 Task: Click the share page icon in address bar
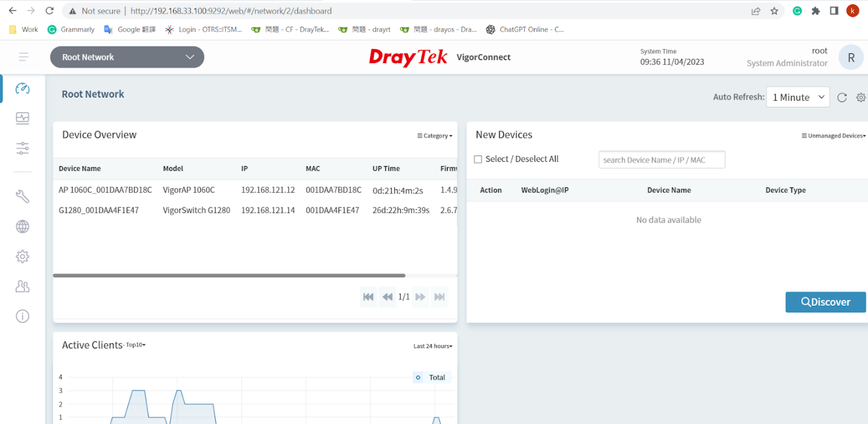pos(756,11)
